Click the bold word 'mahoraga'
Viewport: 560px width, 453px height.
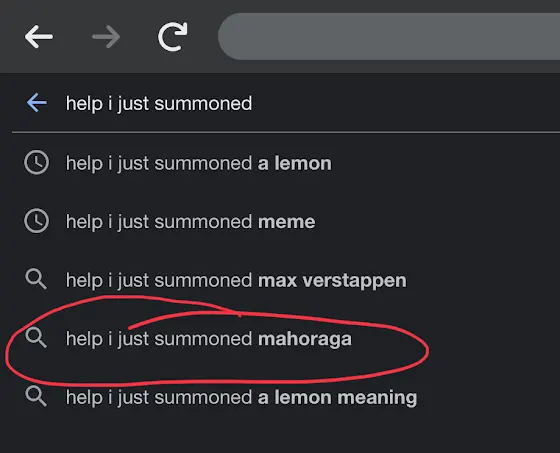pos(305,339)
